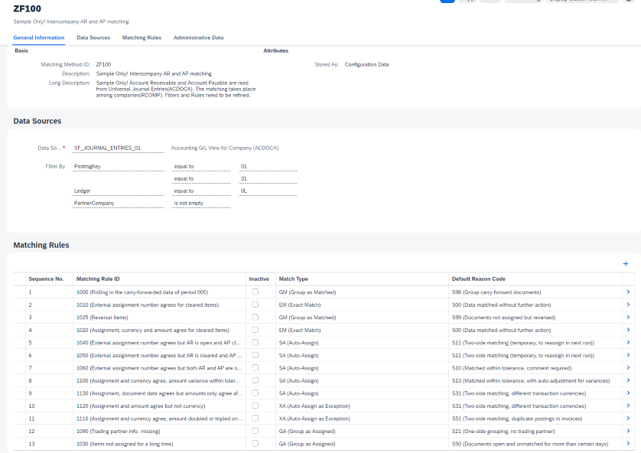Open details arrow for rule 1025 Reversal Items

628,317
